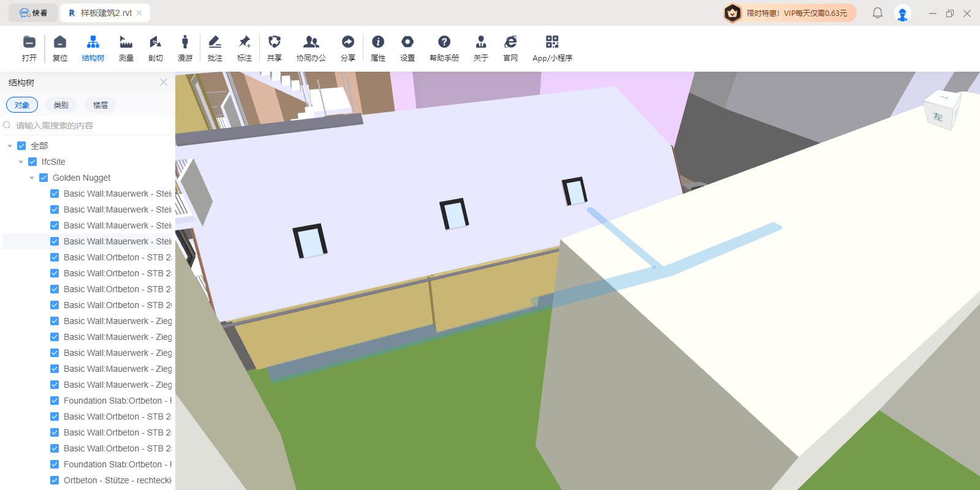Switch to the 类别 category tab
980x490 pixels.
click(61, 105)
